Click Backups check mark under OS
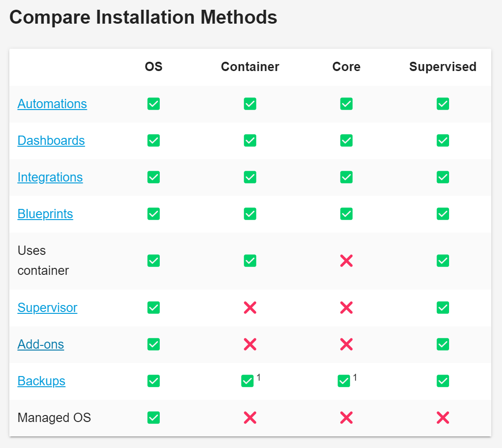502x448 pixels. (154, 381)
